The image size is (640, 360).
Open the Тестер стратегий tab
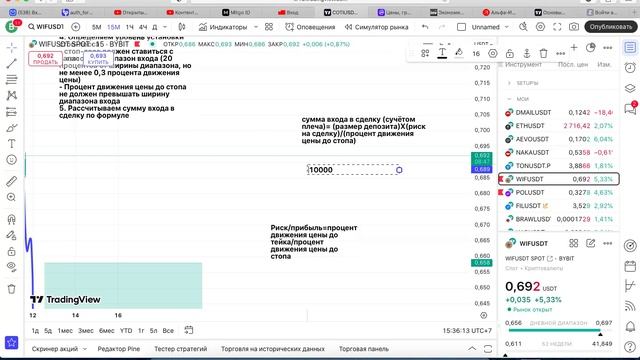pyautogui.click(x=180, y=349)
